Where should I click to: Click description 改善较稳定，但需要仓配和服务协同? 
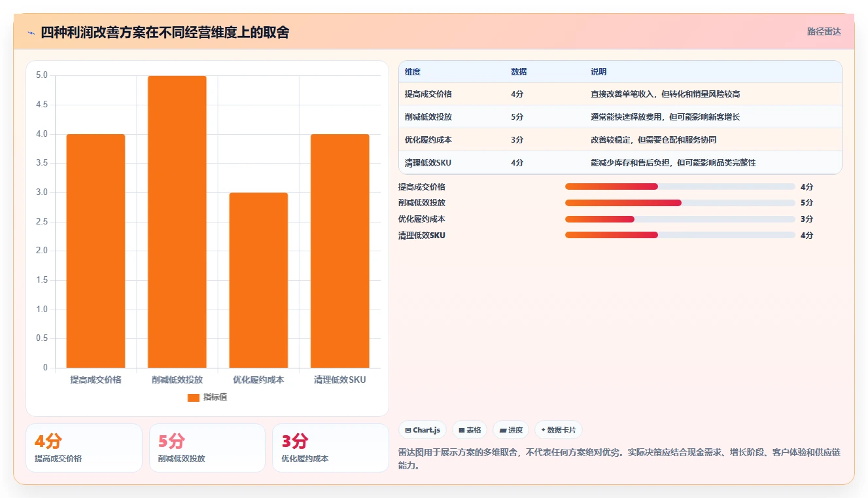(x=653, y=140)
